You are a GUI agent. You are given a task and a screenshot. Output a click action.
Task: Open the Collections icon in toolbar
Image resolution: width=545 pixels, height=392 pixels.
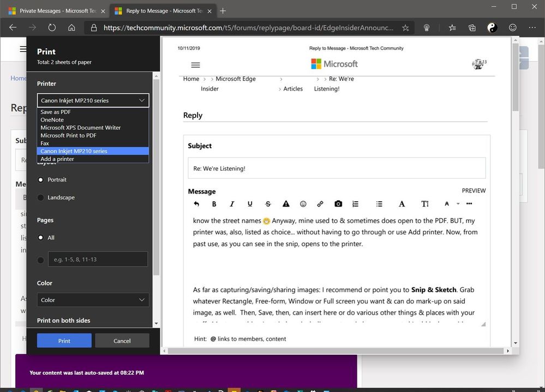tap(472, 28)
